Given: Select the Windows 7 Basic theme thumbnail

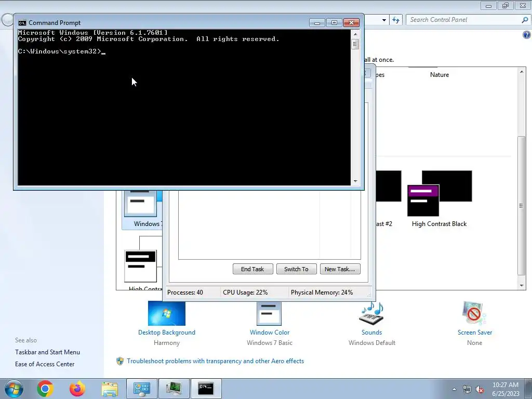Looking at the screenshot, I should 142,204.
